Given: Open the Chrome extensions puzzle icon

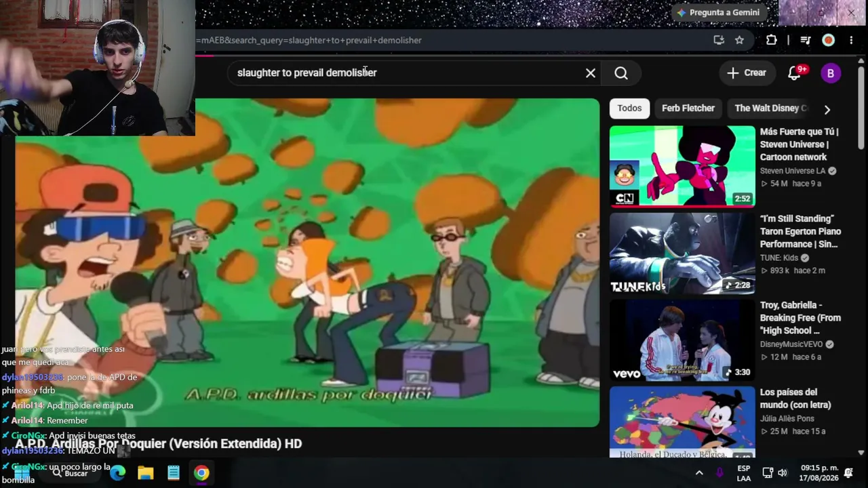Looking at the screenshot, I should click(x=771, y=40).
